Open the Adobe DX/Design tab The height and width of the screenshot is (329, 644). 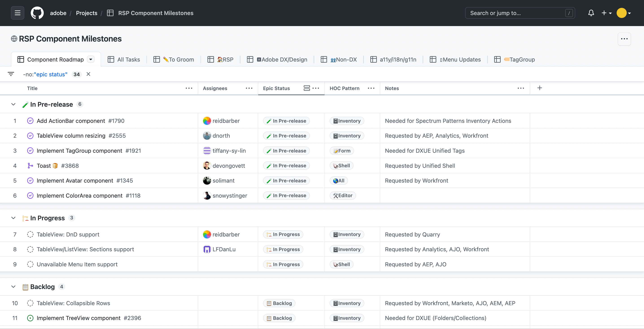pos(277,59)
